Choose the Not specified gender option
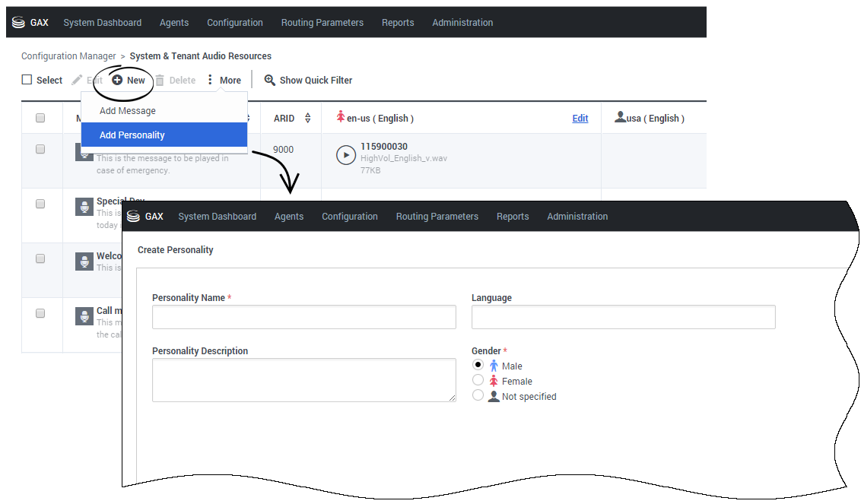This screenshot has height=504, width=861. [478, 395]
